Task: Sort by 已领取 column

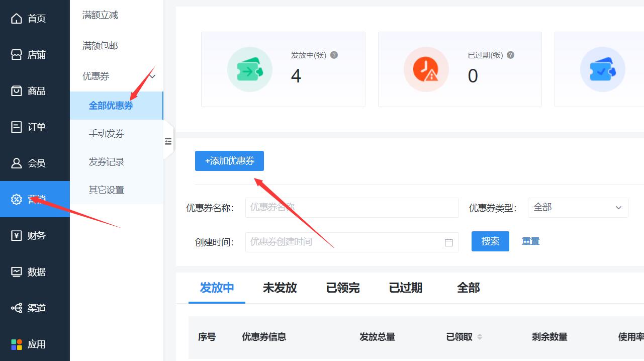Action: [x=480, y=337]
